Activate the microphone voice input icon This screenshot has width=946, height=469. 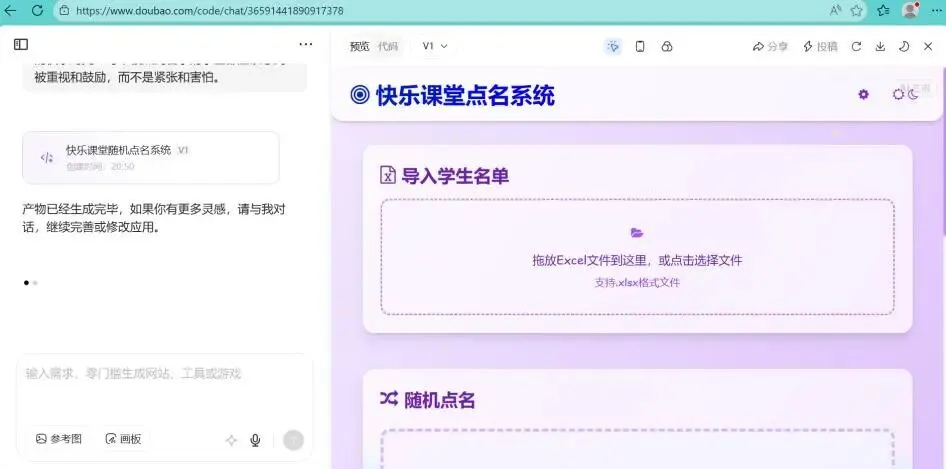255,440
